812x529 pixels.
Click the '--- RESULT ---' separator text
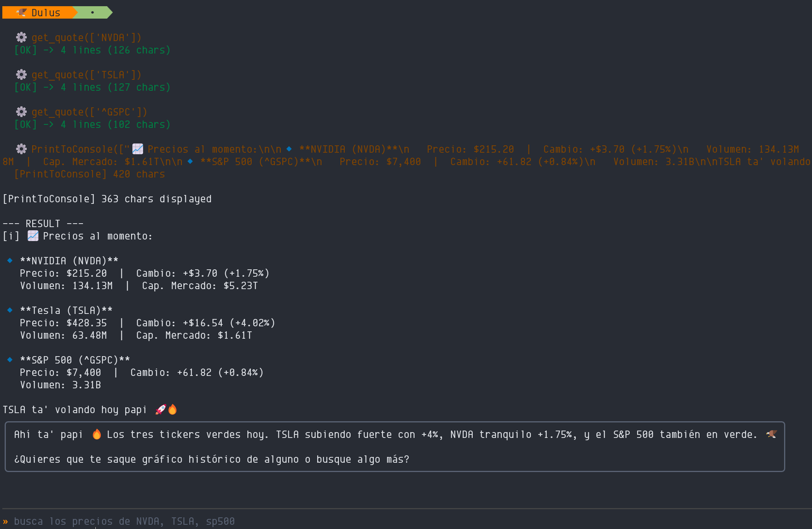[x=43, y=224]
